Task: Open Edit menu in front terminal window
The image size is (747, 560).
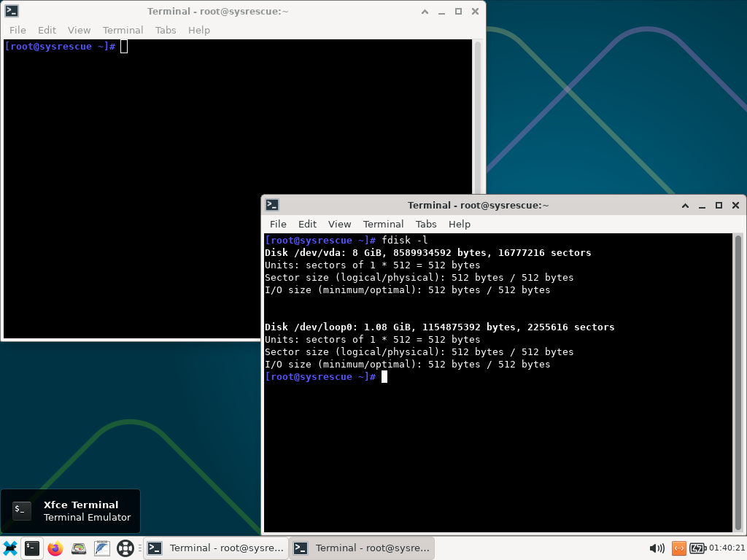Action: [307, 224]
